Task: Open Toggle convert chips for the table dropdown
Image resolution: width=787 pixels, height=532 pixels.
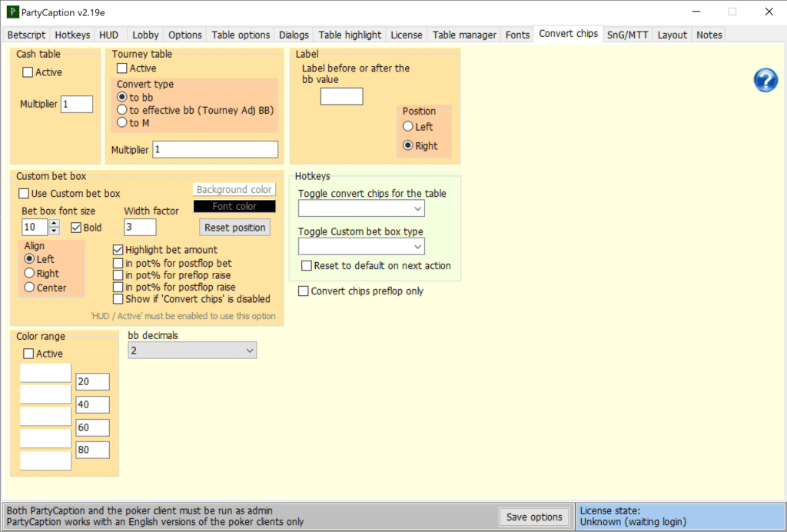Action: pos(361,208)
